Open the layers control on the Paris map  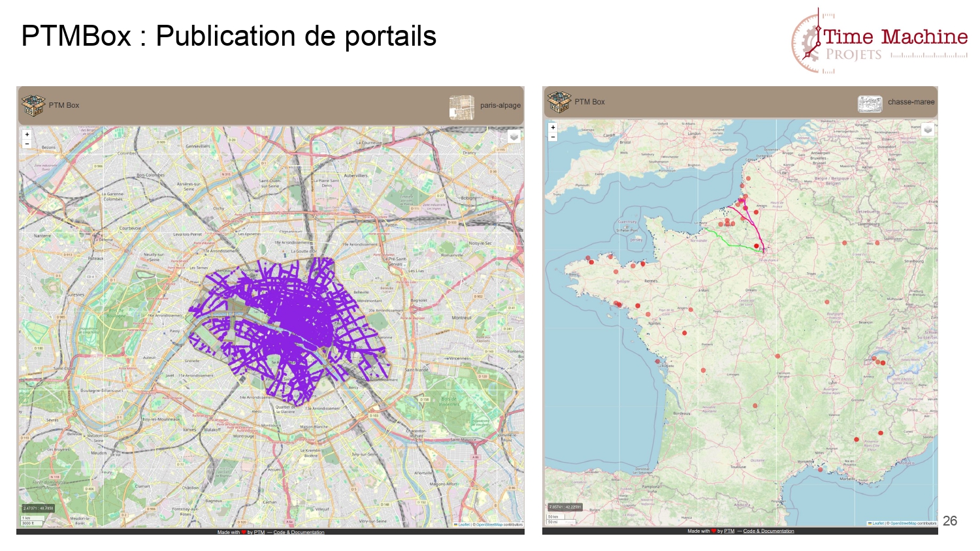pos(514,136)
